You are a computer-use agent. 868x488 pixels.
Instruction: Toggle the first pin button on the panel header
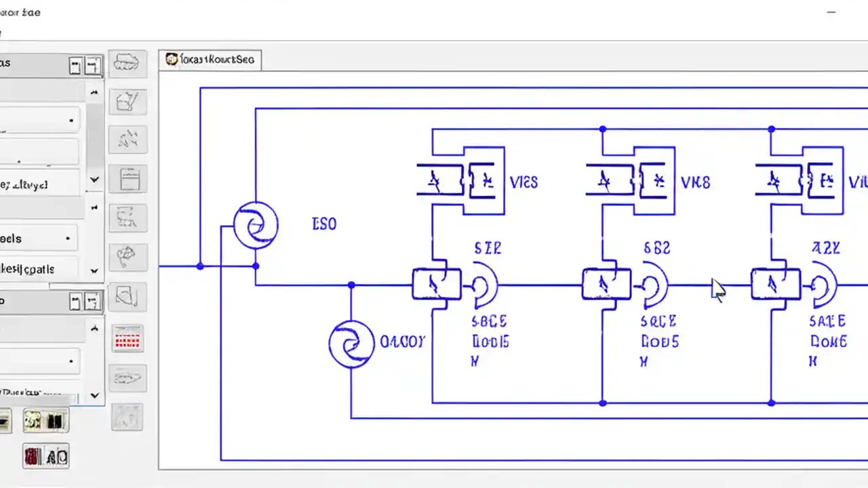click(75, 64)
